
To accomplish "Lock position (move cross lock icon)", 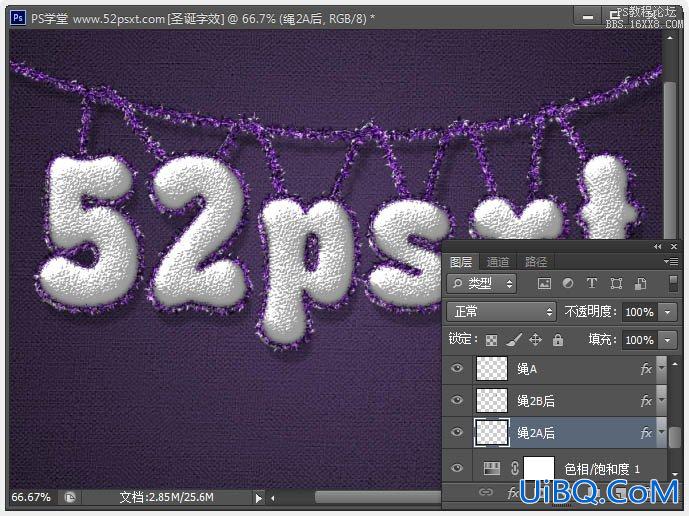I will click(x=535, y=340).
